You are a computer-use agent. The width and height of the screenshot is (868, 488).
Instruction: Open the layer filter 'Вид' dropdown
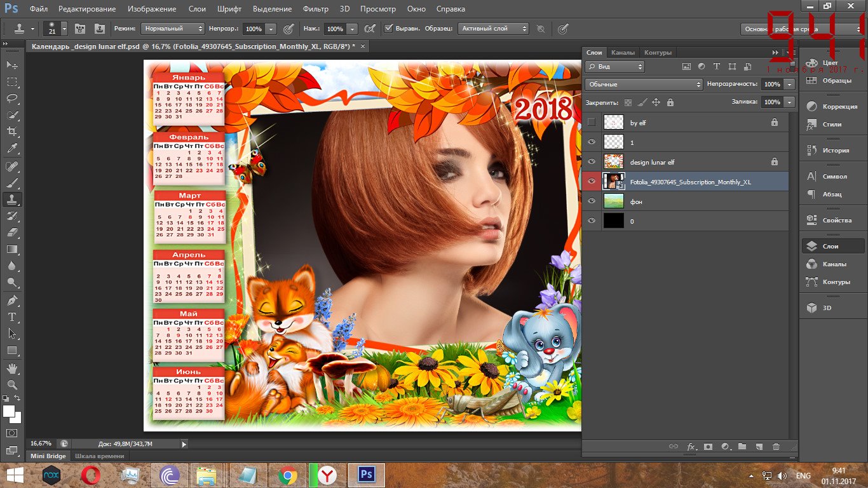pos(614,66)
